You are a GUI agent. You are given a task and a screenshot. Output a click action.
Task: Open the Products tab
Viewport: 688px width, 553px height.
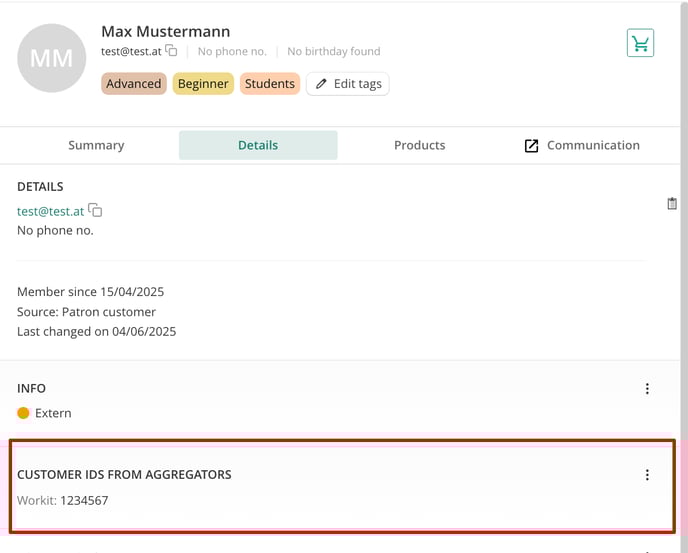click(x=419, y=145)
